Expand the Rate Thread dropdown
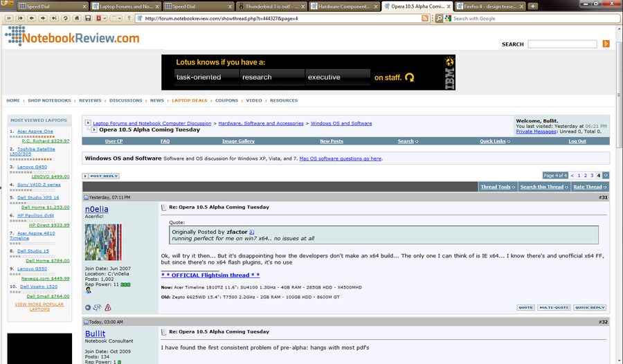This screenshot has width=623, height=364. click(590, 187)
